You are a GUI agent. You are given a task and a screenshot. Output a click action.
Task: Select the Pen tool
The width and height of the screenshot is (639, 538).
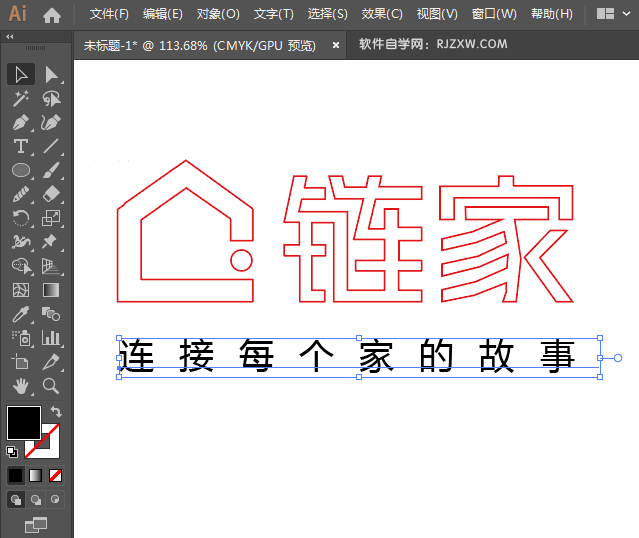tap(21, 122)
